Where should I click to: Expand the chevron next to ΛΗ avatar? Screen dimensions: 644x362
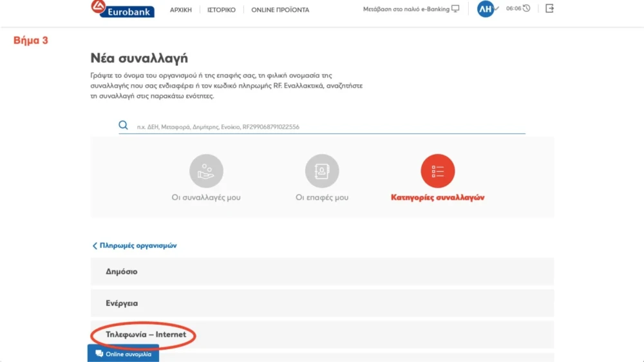tap(497, 8)
